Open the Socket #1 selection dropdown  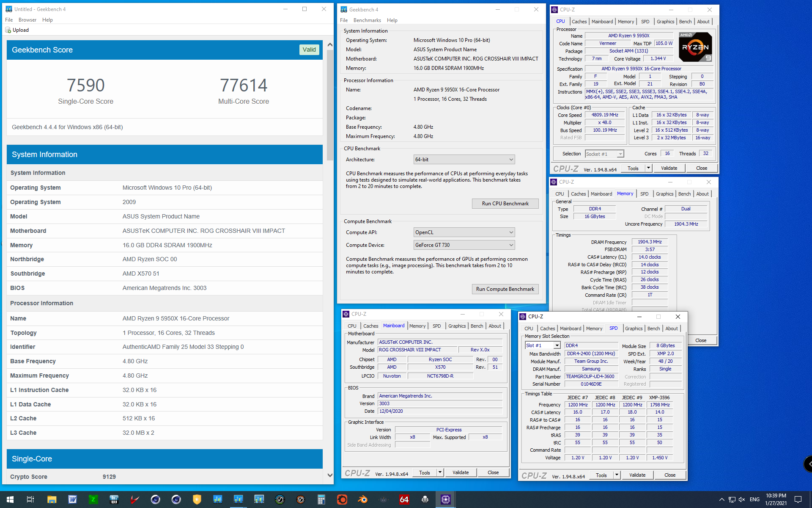pyautogui.click(x=604, y=154)
